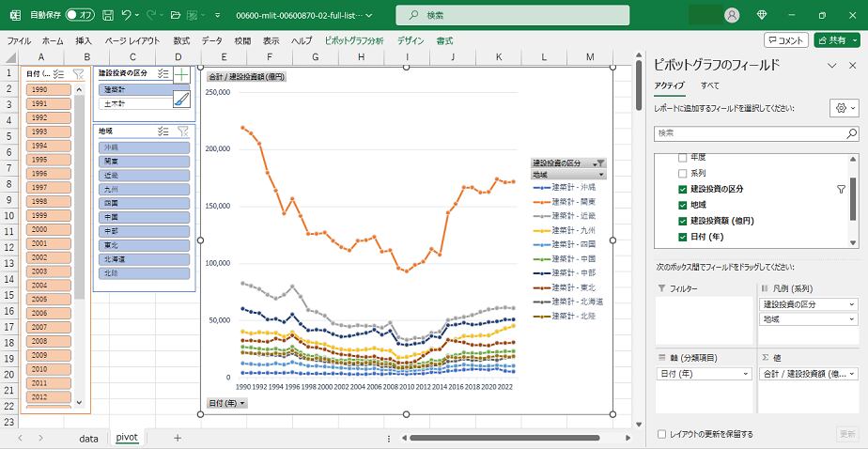Toggle the 自動保存 autosave switch
Image resolution: width=868 pixels, height=449 pixels.
pyautogui.click(x=80, y=15)
